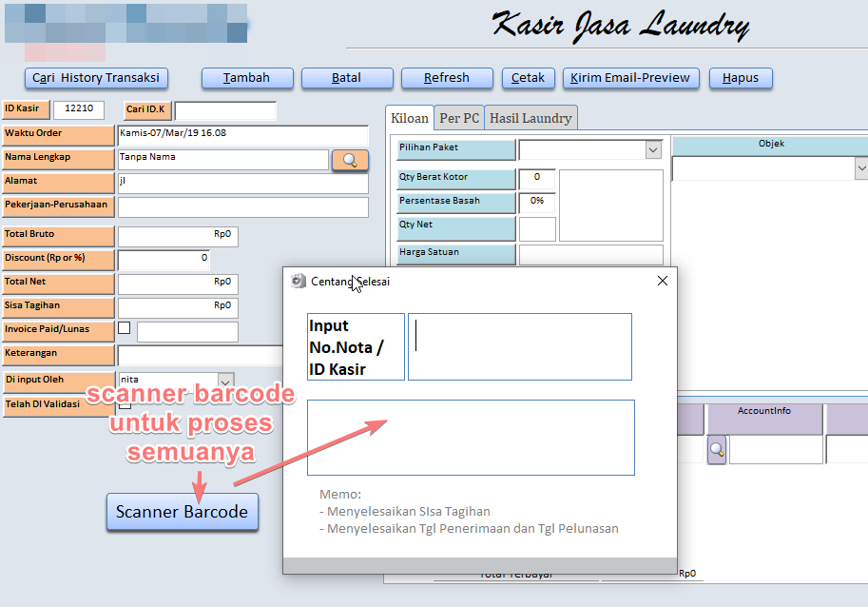Image resolution: width=868 pixels, height=607 pixels.
Task: Focus the Input No.Nota / ID Kasir field
Action: 519,346
